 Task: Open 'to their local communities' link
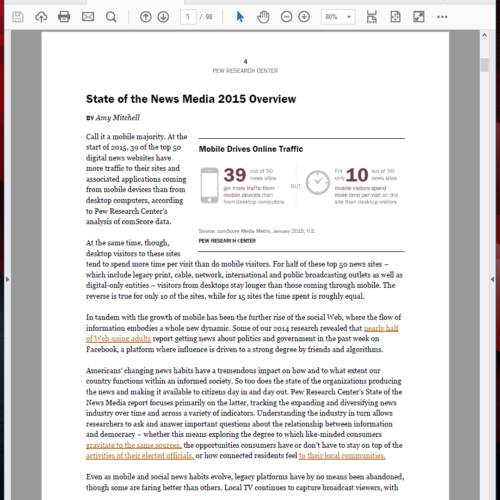[x=342, y=456]
